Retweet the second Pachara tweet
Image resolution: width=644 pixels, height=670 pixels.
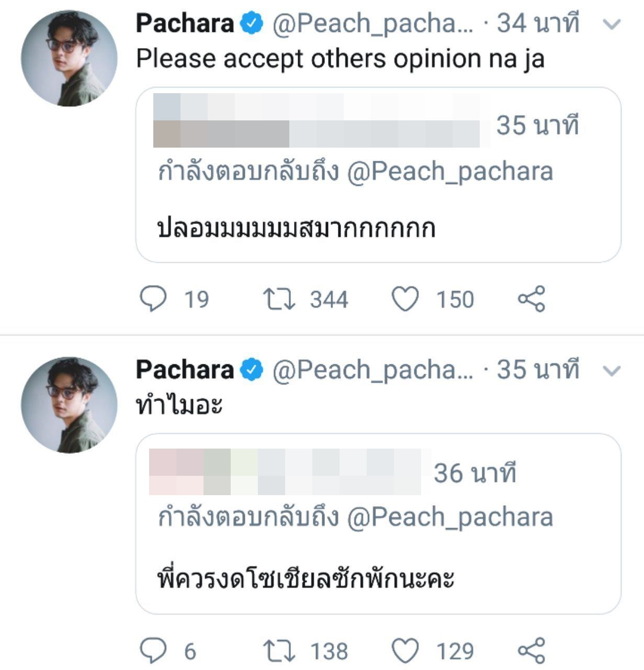coord(279,651)
